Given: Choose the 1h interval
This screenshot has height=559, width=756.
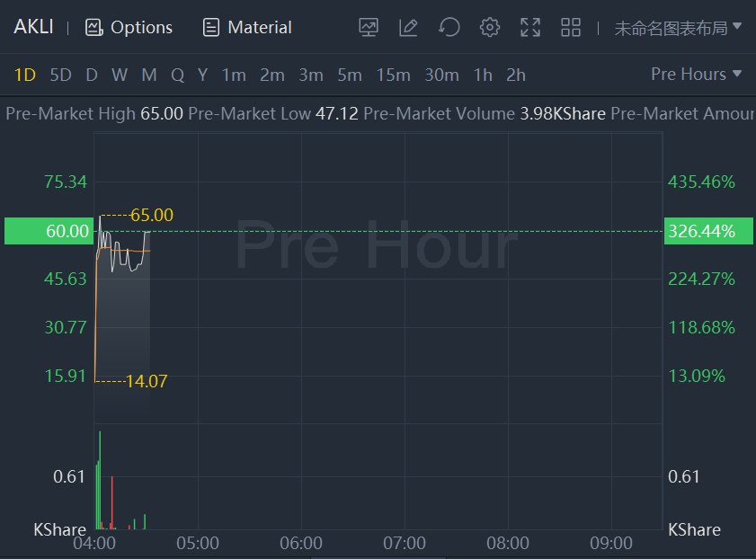Looking at the screenshot, I should 483,75.
